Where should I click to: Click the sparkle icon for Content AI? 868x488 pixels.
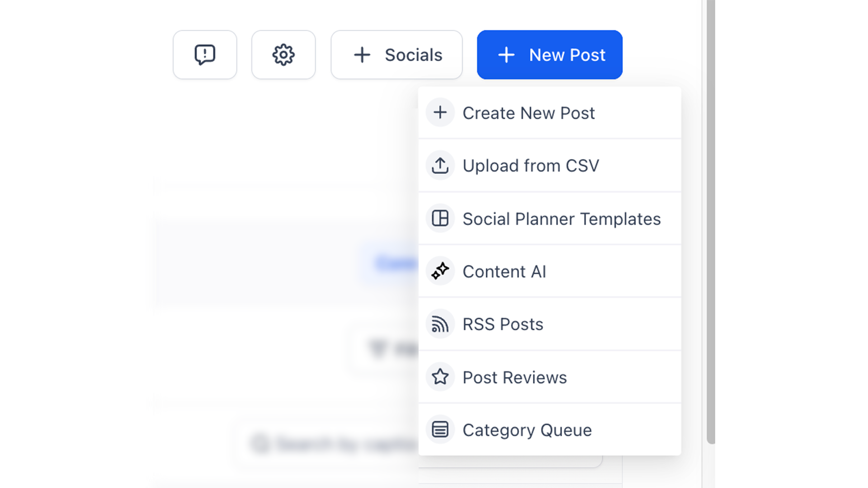pos(440,271)
